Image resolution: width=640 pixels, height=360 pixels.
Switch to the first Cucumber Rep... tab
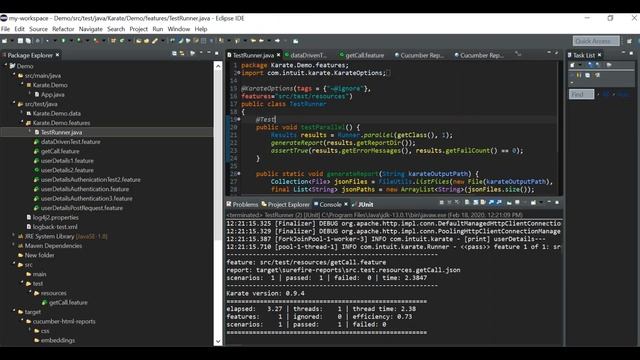[x=419, y=55]
